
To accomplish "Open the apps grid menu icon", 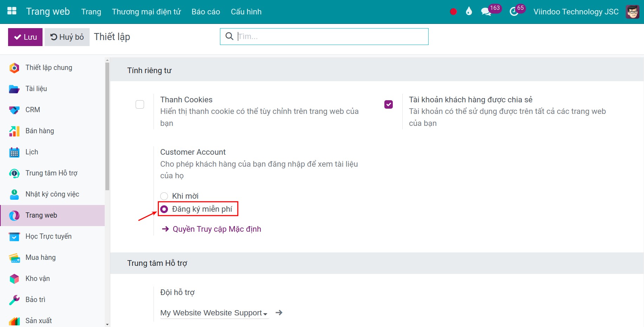I will 12,11.
